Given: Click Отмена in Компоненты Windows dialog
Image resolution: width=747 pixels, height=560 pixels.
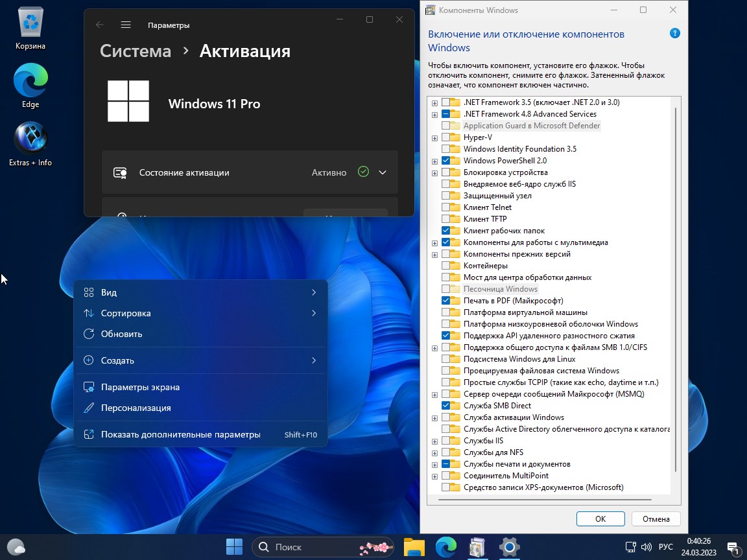Looking at the screenshot, I should [x=656, y=519].
